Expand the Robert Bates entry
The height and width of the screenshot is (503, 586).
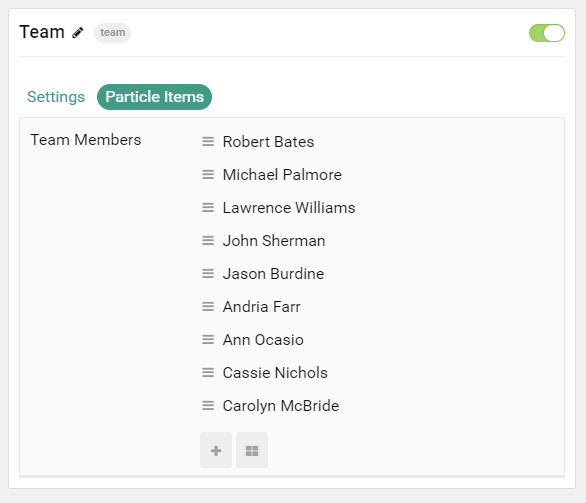click(x=268, y=142)
